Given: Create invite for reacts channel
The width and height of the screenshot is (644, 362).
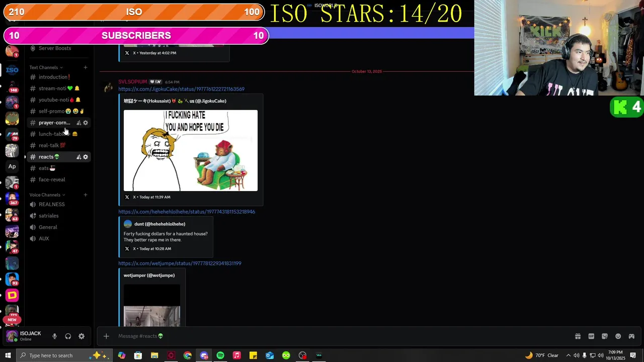Looking at the screenshot, I should (78, 157).
